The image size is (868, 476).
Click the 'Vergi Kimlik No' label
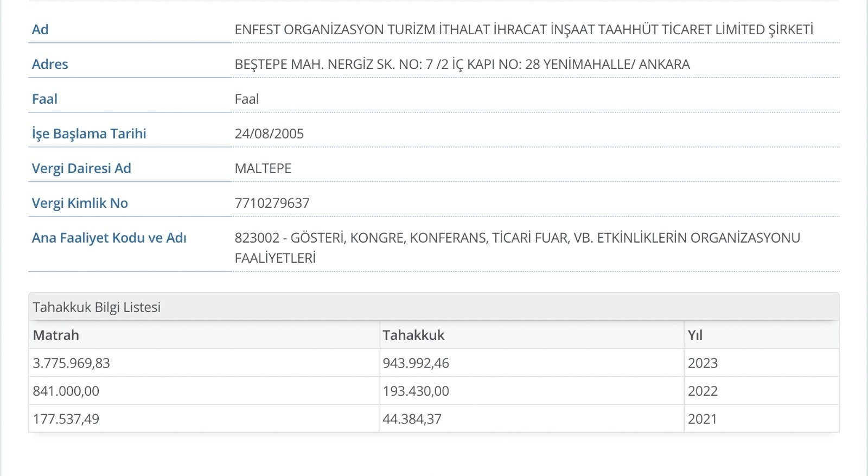coord(80,203)
